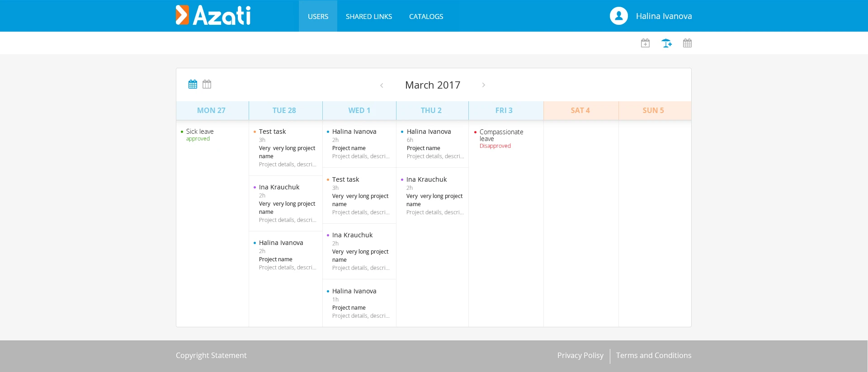Open Halina Ivanova 1h entry on Wednesday
The height and width of the screenshot is (372, 868).
click(x=359, y=303)
